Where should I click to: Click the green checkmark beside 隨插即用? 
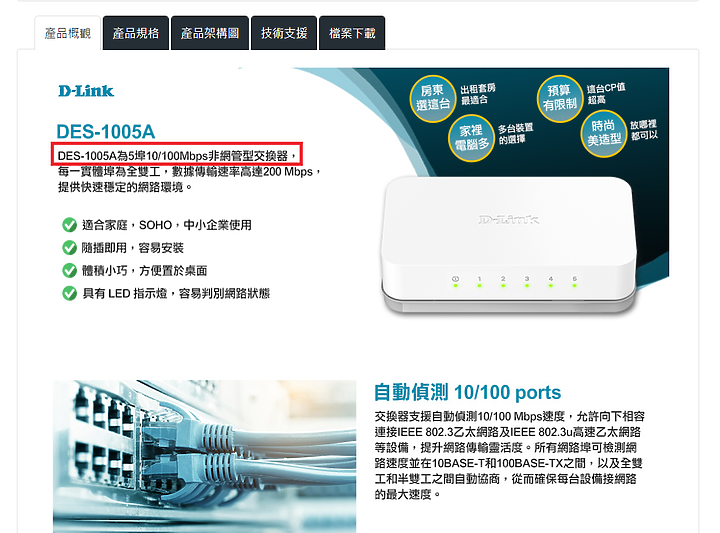click(x=69, y=248)
